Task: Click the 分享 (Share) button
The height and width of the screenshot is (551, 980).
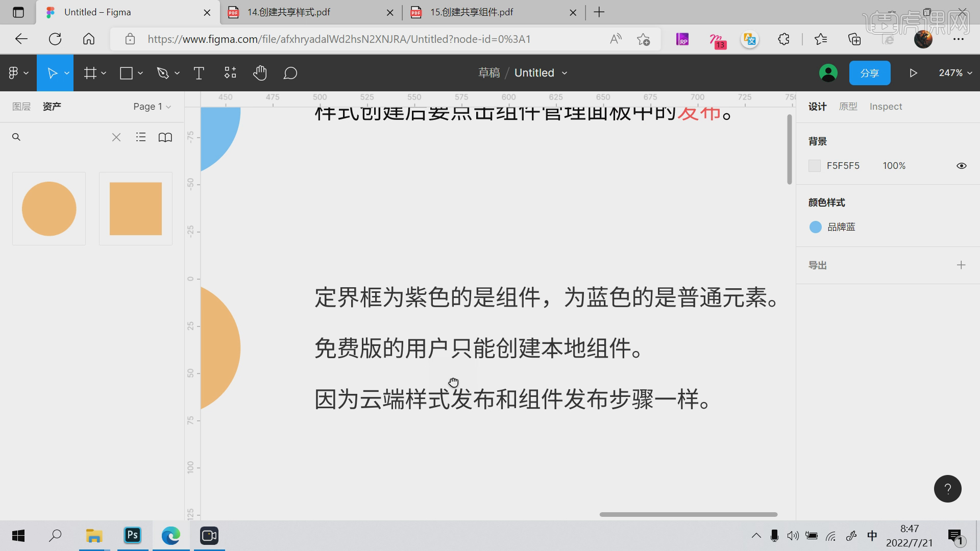Action: click(x=870, y=72)
